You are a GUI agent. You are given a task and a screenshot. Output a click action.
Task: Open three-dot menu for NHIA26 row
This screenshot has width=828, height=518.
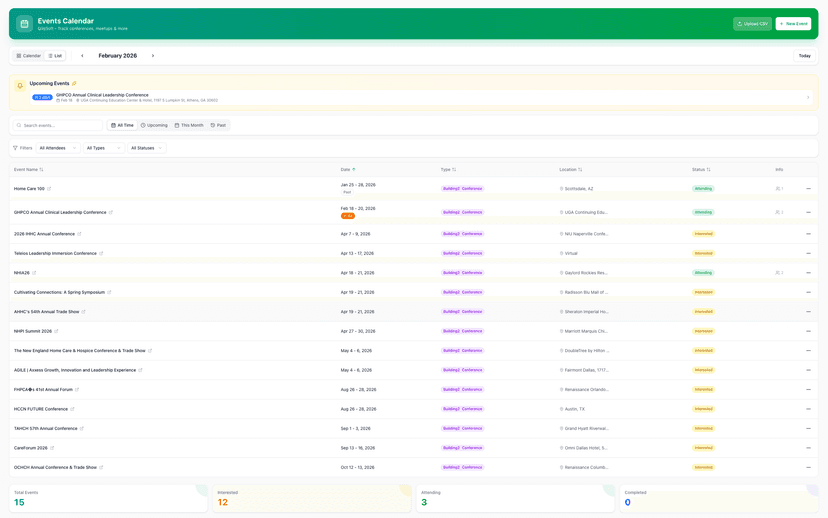[x=808, y=273]
